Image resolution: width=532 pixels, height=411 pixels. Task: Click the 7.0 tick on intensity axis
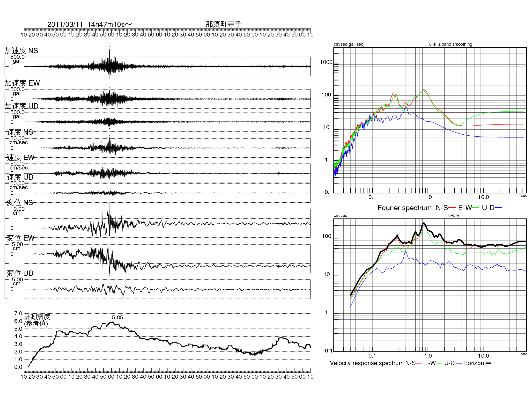click(x=18, y=313)
